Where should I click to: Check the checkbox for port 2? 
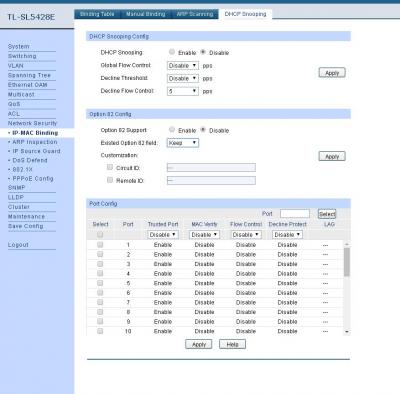point(100,254)
